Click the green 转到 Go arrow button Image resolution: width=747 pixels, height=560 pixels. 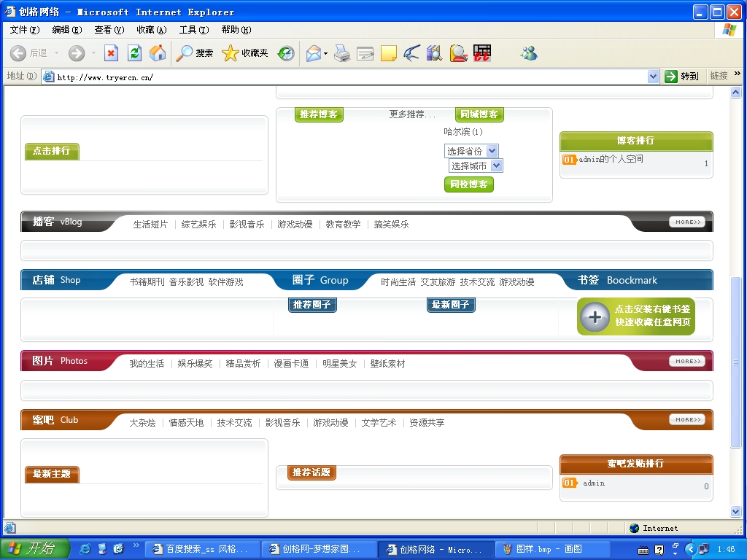[681, 76]
